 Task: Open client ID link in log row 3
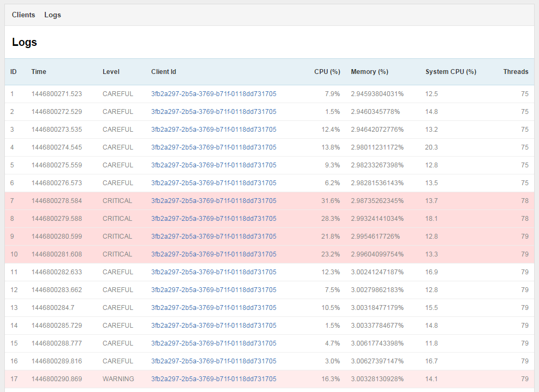coord(214,130)
